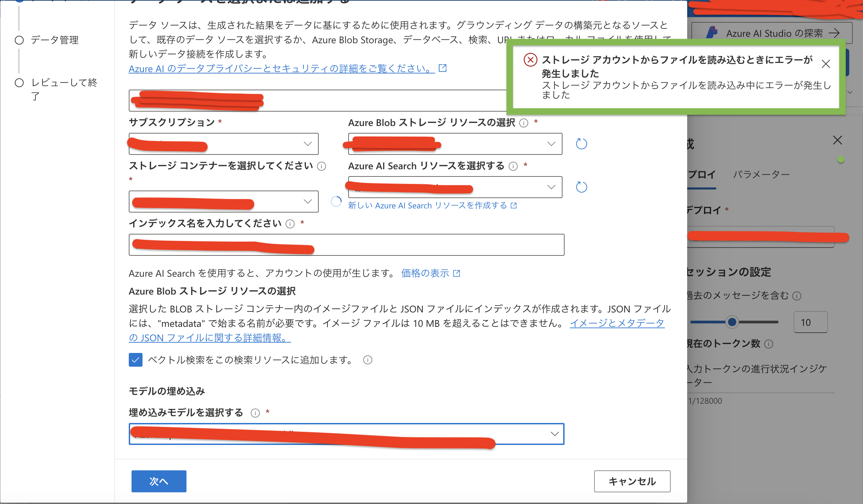Image resolution: width=863 pixels, height=504 pixels.
Task: Click the Azure AI Studio logo icon
Action: click(712, 33)
